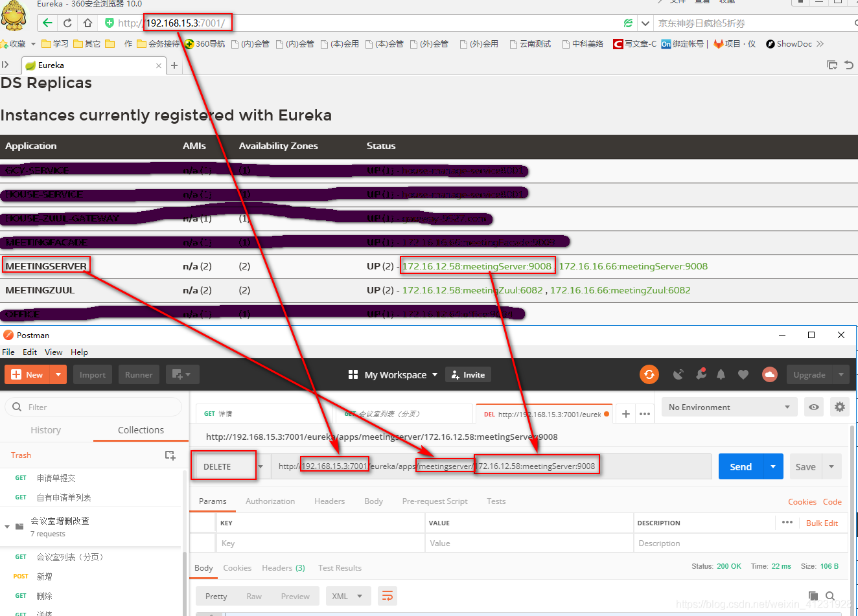Open the 其它 bookmark folder
The width and height of the screenshot is (858, 616).
(x=87, y=44)
